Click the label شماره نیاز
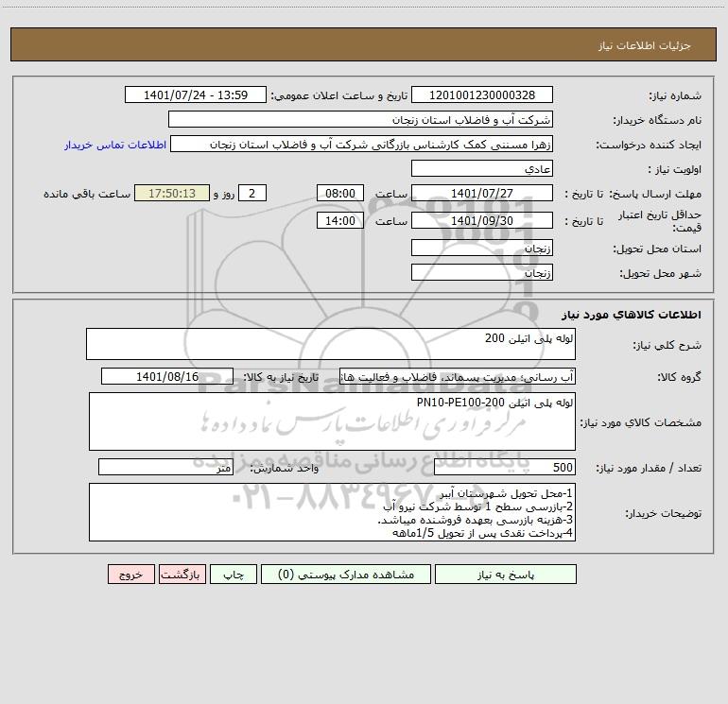 click(x=675, y=96)
